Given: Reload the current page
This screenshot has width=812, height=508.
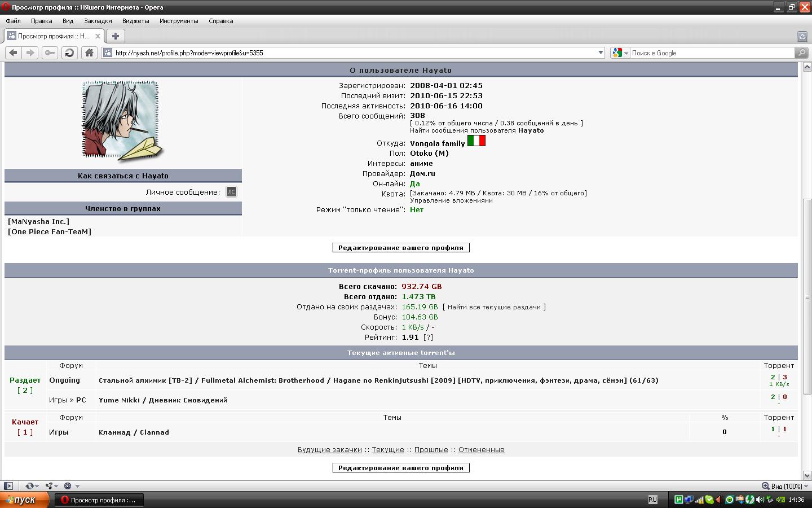Looking at the screenshot, I should (69, 52).
